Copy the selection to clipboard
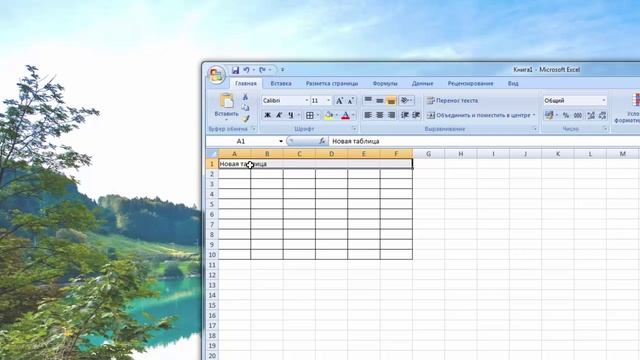The width and height of the screenshot is (640, 360). point(245,107)
